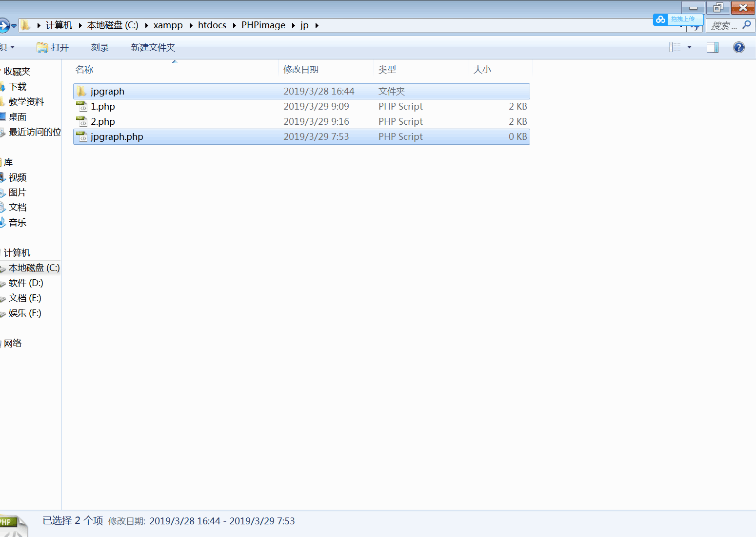Image resolution: width=756 pixels, height=537 pixels.
Task: Click the search magnifier icon
Action: click(x=746, y=25)
